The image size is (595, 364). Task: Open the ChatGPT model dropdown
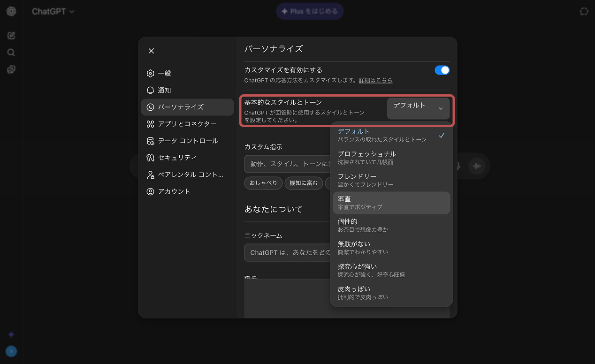(53, 11)
